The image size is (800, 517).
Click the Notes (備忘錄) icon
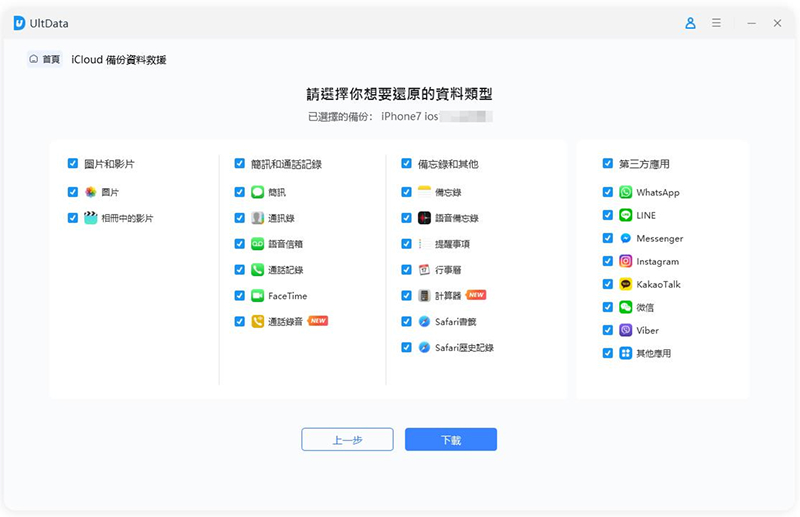(424, 192)
